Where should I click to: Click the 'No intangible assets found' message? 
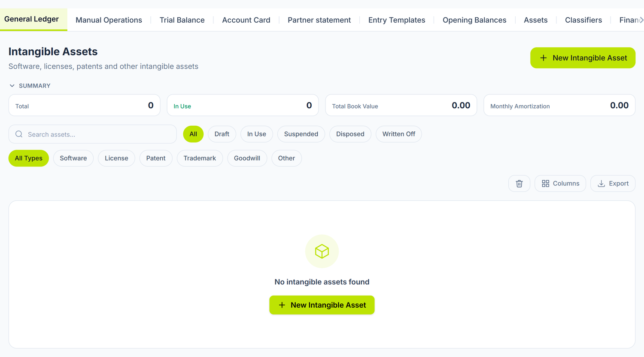tap(322, 282)
